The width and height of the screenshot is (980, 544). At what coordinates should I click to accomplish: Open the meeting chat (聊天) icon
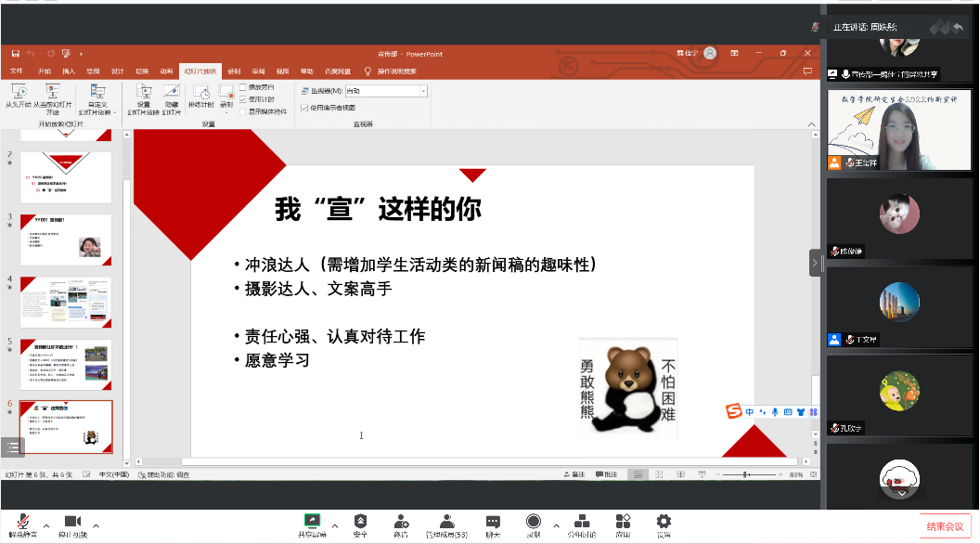[493, 521]
